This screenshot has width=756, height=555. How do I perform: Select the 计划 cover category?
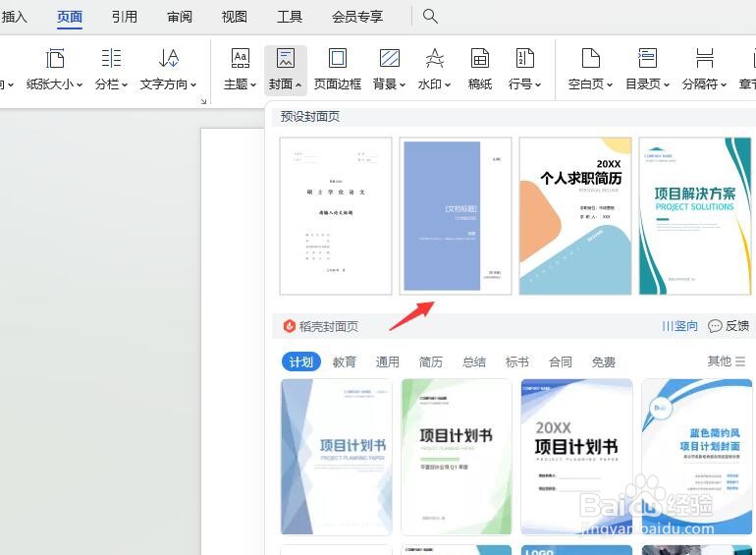click(x=300, y=361)
